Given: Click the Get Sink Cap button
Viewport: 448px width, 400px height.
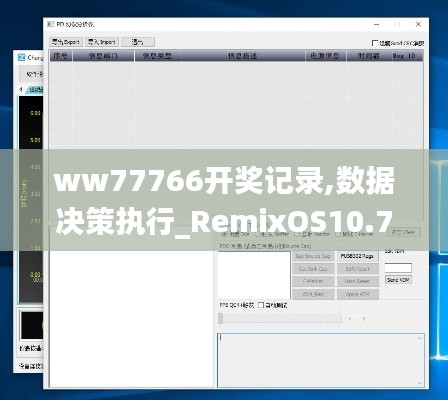Looking at the screenshot, I should [313, 269].
